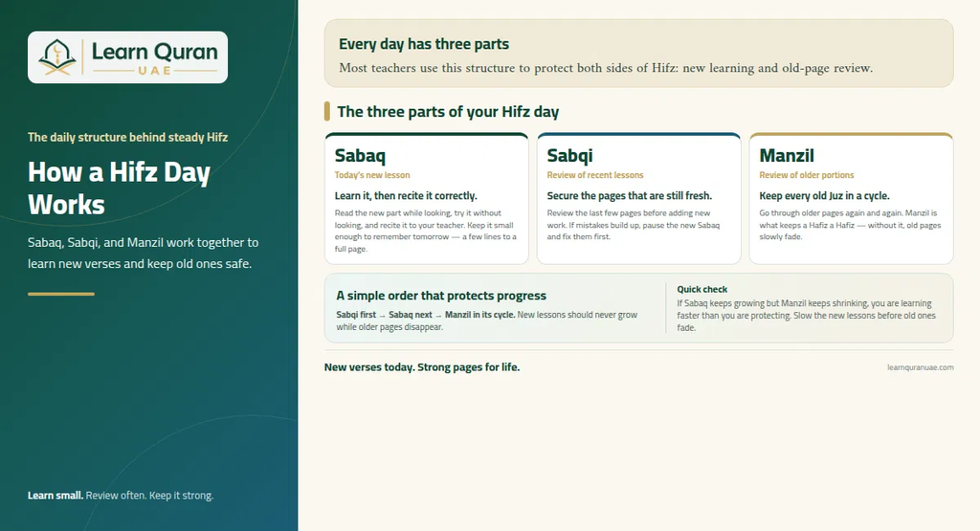980x531 pixels.
Task: Click the 'Review of older portions' label
Action: click(x=806, y=175)
